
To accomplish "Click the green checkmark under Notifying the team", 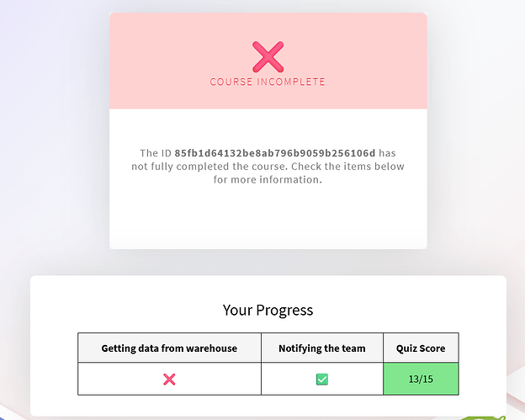I will (x=321, y=379).
